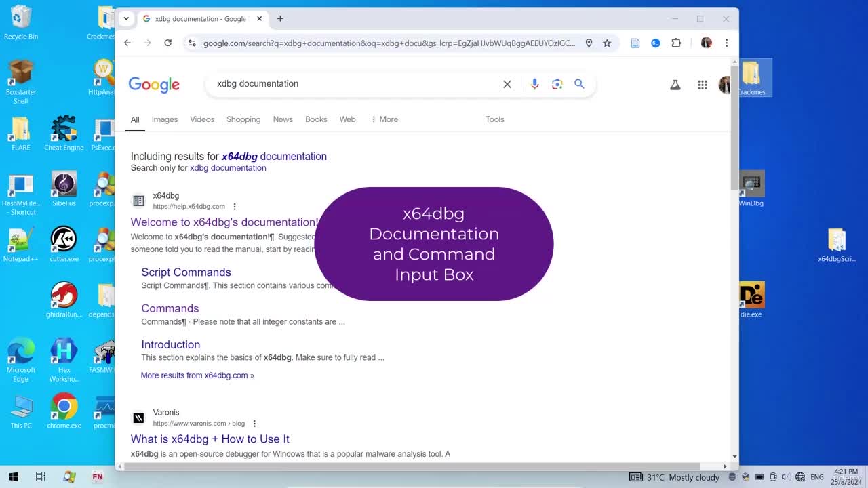The width and height of the screenshot is (868, 488).
Task: Open x64dbg result options three dots
Action: (235, 207)
